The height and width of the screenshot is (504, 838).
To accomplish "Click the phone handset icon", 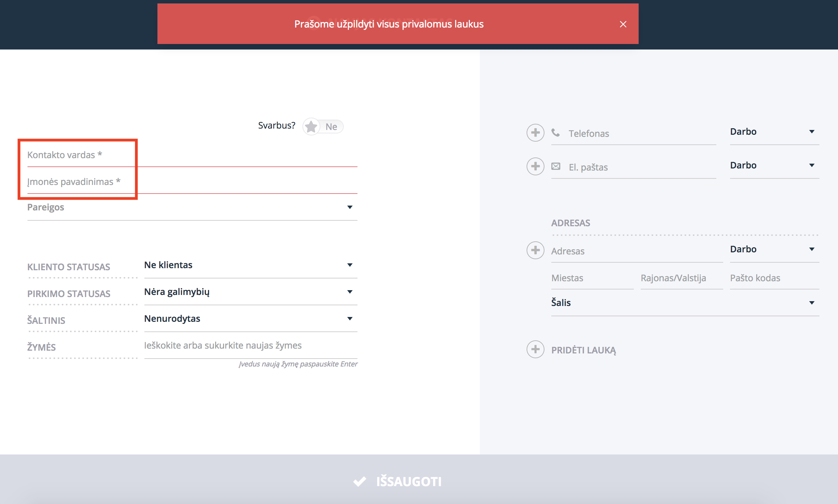I will pyautogui.click(x=555, y=133).
